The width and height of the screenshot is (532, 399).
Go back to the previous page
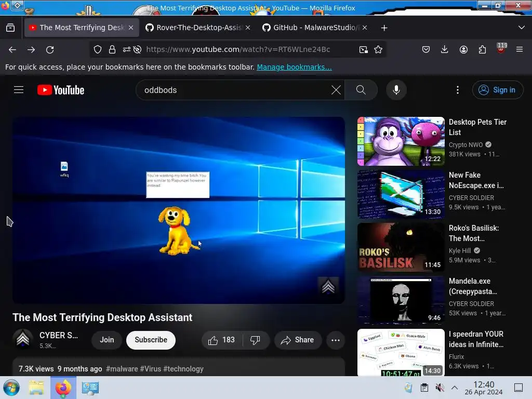[x=12, y=49]
